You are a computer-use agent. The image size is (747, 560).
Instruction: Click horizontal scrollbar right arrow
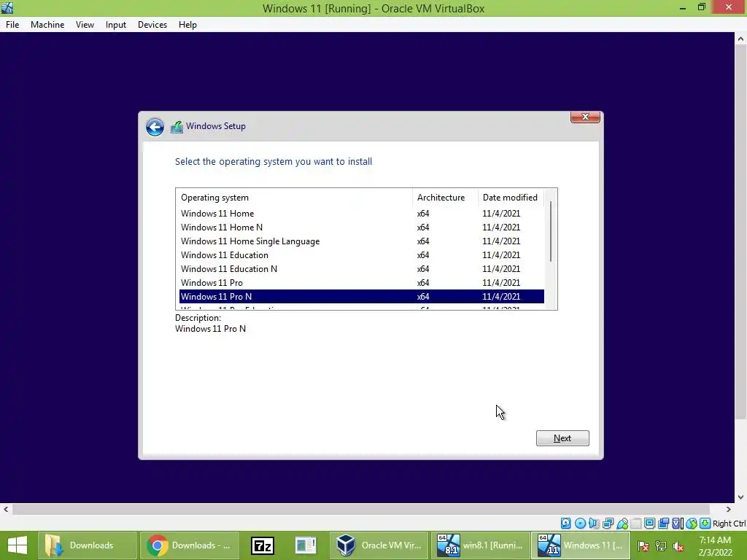tap(728, 509)
